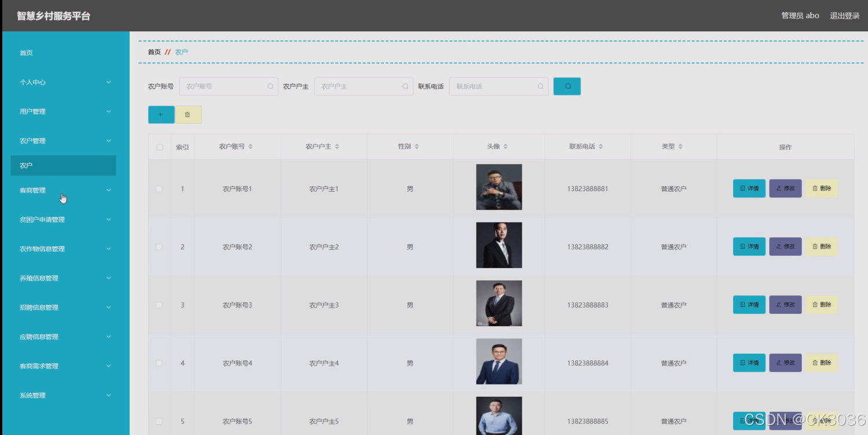The width and height of the screenshot is (868, 435).
Task: Click the 农户账号4 cell
Action: click(x=237, y=363)
